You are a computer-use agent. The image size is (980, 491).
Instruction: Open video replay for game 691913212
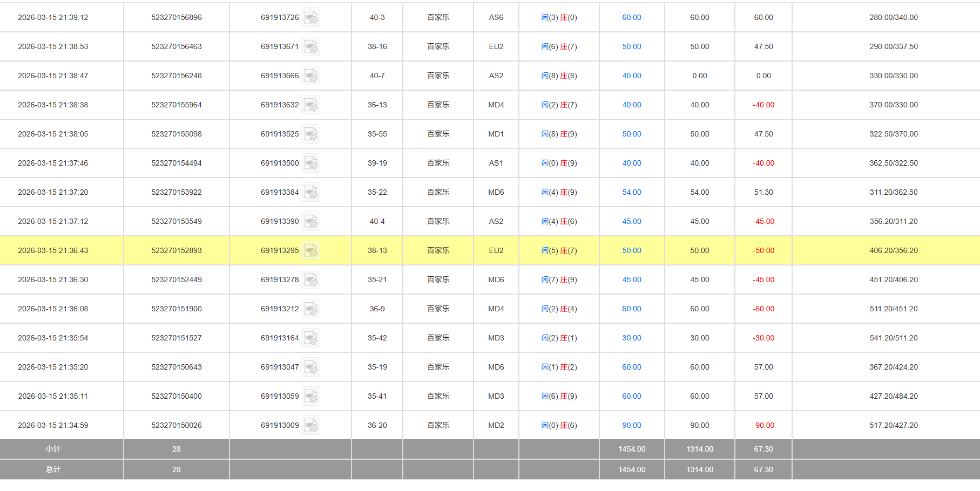310,309
